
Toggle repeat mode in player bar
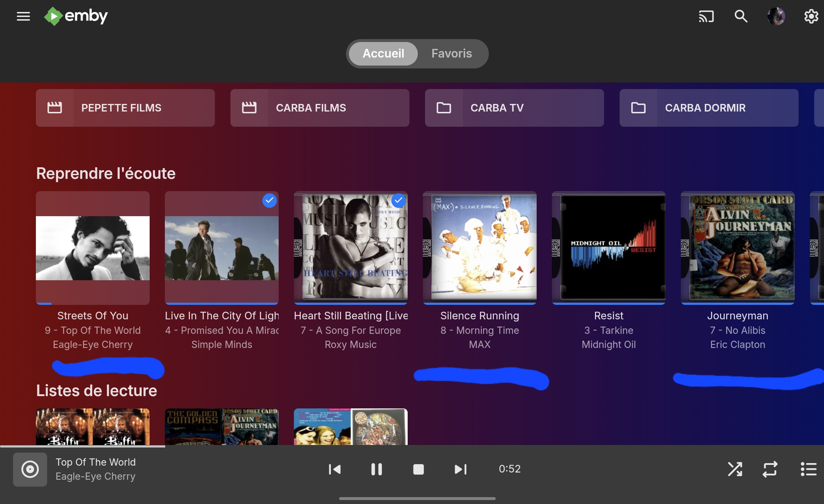click(x=770, y=469)
